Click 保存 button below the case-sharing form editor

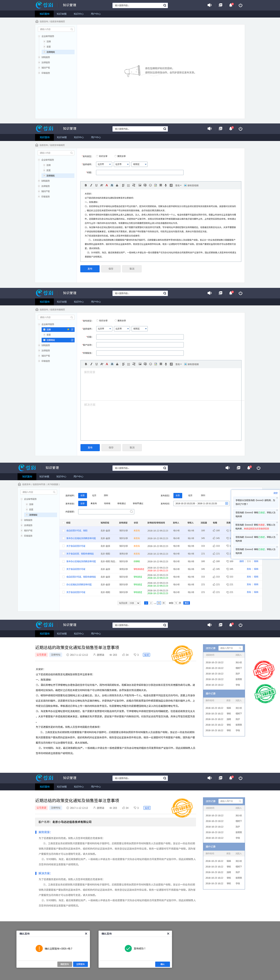pyautogui.click(x=111, y=447)
